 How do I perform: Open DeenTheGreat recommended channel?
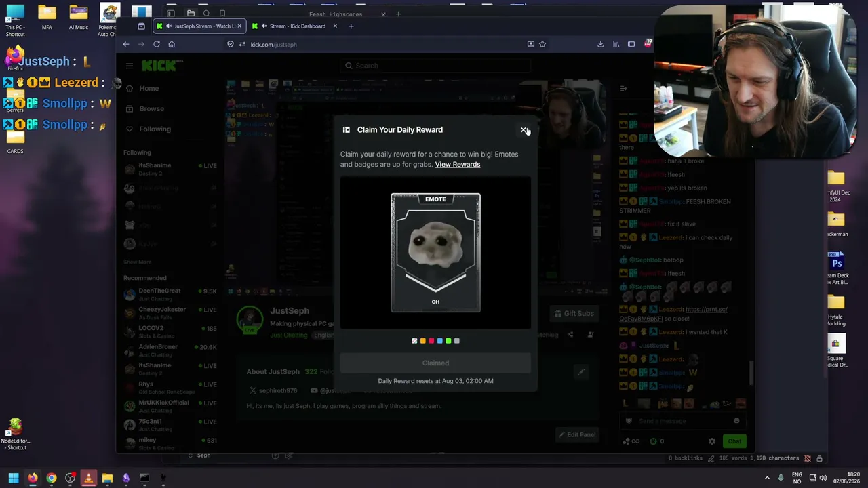[170, 294]
